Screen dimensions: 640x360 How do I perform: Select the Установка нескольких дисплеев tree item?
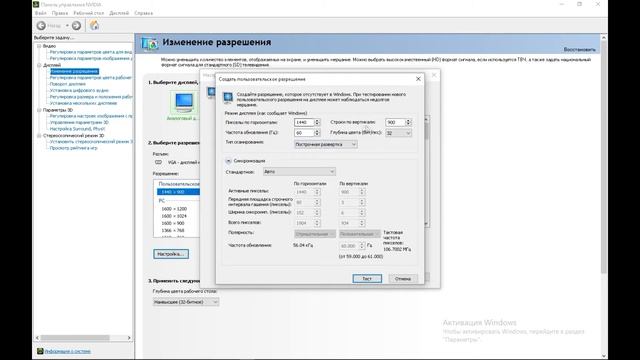coord(83,103)
